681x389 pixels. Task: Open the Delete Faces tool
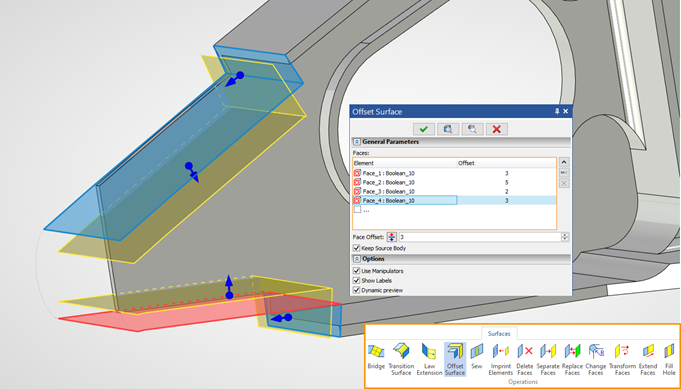[525, 359]
